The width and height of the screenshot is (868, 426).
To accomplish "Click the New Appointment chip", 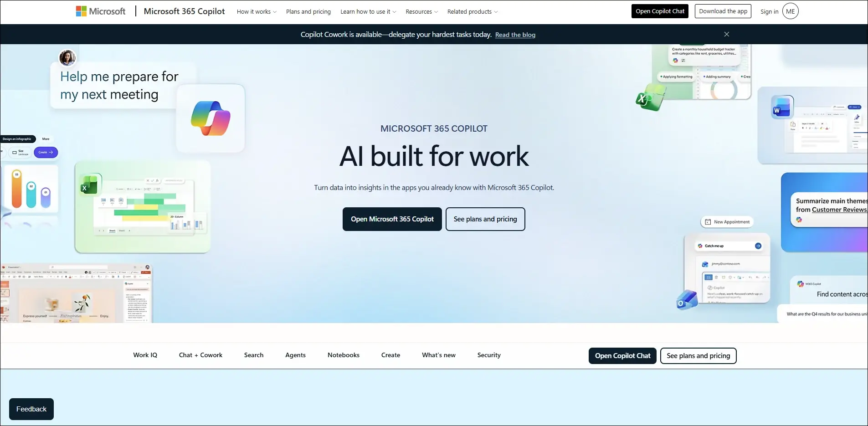I will click(727, 222).
